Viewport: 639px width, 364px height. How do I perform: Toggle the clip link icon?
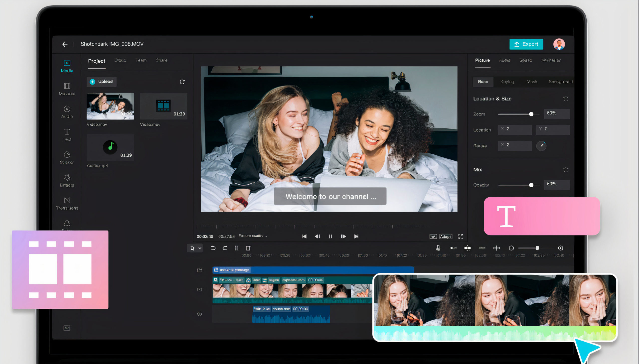pyautogui.click(x=482, y=248)
